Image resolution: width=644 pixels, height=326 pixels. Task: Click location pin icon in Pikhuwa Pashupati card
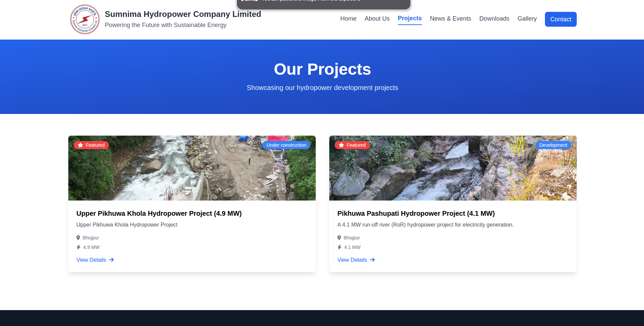click(x=339, y=238)
